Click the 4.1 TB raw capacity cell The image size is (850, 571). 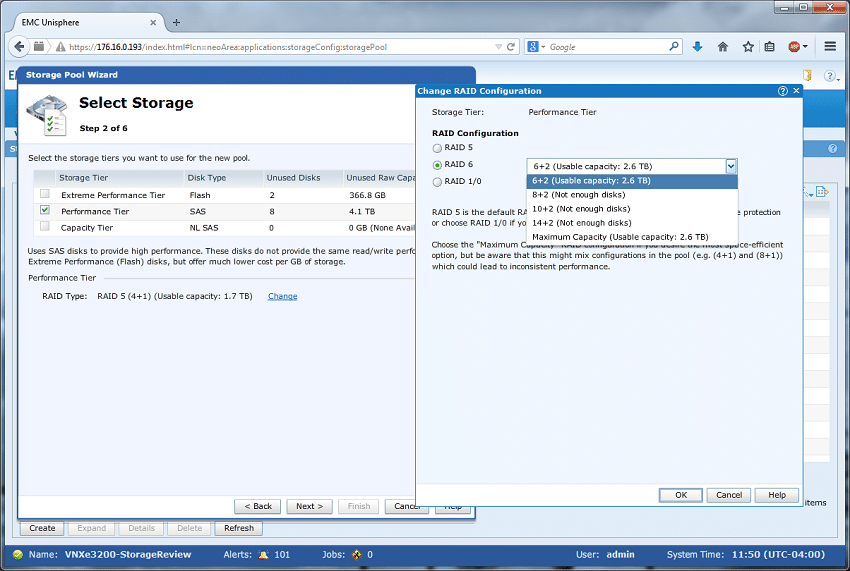pos(362,211)
